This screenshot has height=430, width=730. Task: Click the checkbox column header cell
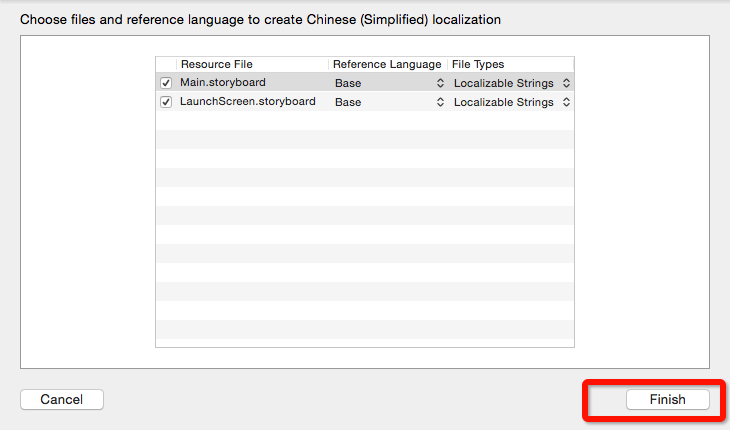click(166, 64)
